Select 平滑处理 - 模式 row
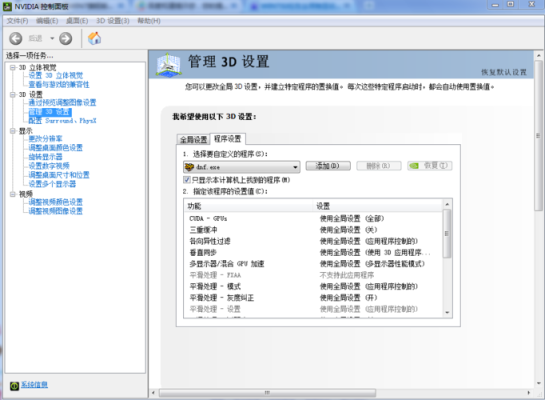Screen dimensions: 545x400 313,286
